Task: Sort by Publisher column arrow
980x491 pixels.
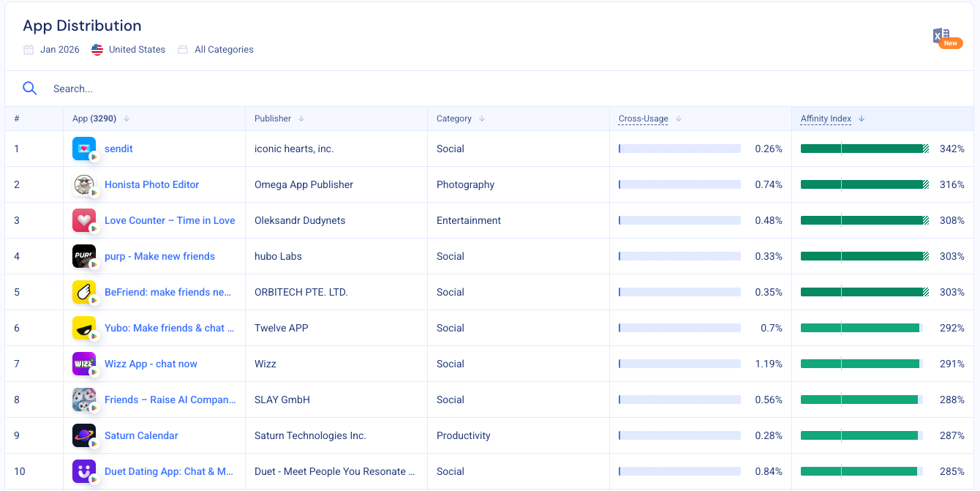Action: (301, 119)
